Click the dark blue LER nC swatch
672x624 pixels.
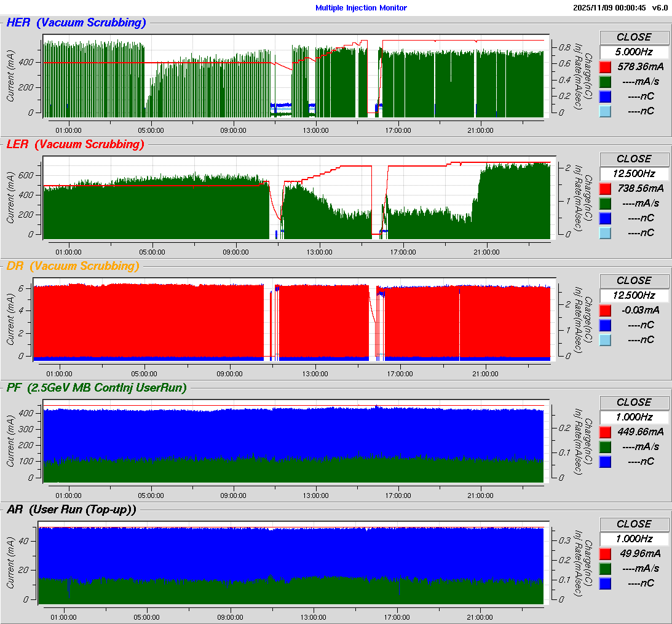pyautogui.click(x=605, y=218)
